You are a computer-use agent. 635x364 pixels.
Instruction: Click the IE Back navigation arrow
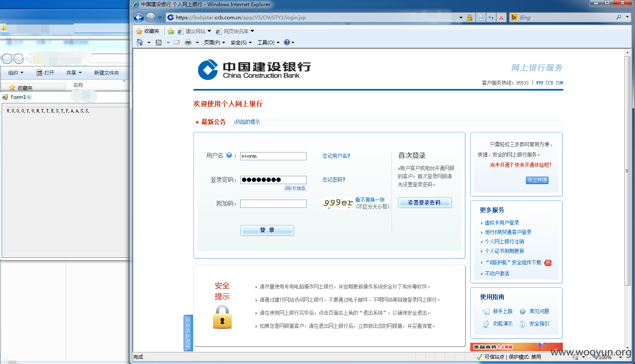point(139,17)
